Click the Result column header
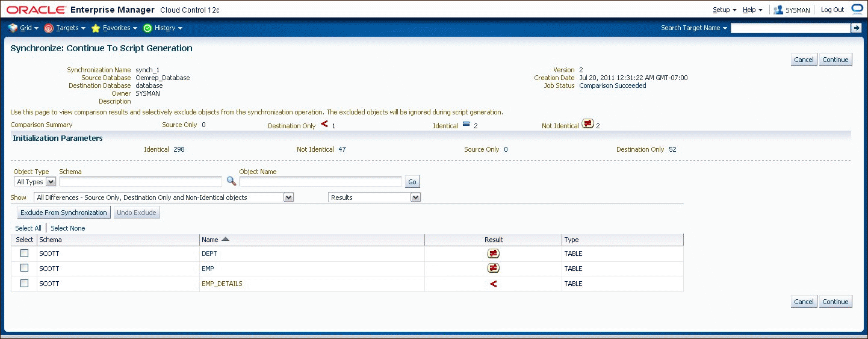 pos(493,240)
